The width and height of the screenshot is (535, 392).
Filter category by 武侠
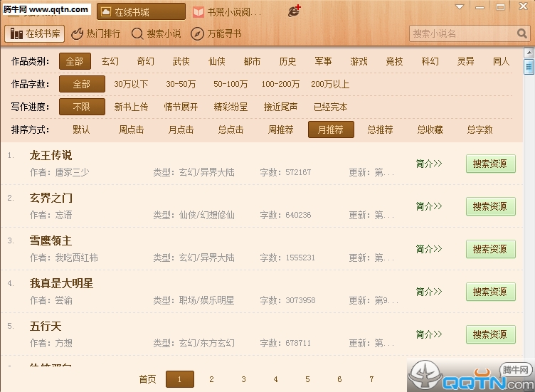181,61
